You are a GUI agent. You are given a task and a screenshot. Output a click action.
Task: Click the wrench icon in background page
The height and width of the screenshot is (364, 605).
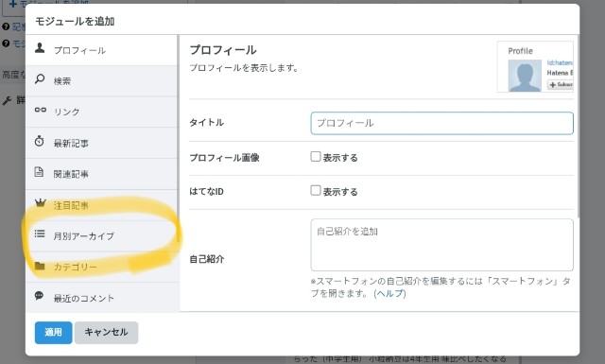(x=7, y=101)
